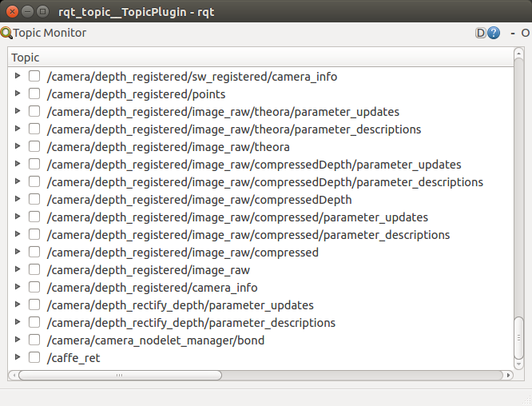Click the dash undock button
This screenshot has width=532, height=406.
513,34
